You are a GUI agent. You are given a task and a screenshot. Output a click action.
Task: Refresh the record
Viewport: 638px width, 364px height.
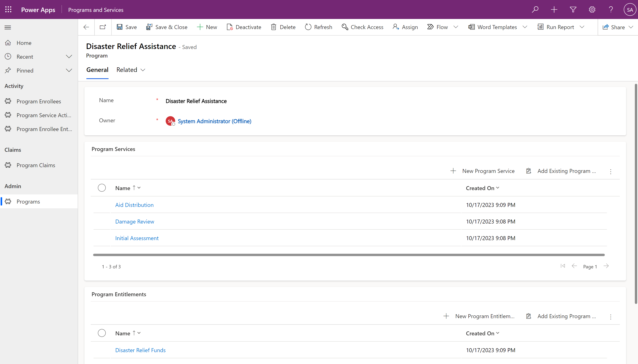pos(318,27)
